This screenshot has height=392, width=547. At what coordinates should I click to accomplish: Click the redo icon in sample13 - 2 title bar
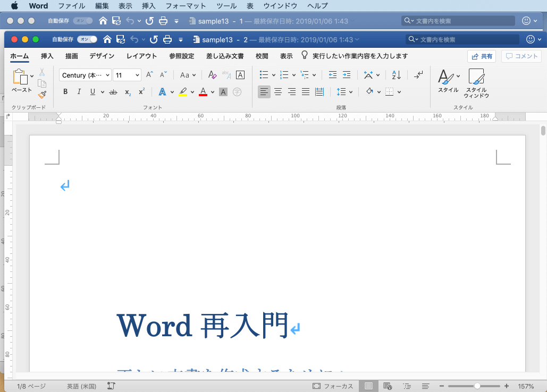154,39
